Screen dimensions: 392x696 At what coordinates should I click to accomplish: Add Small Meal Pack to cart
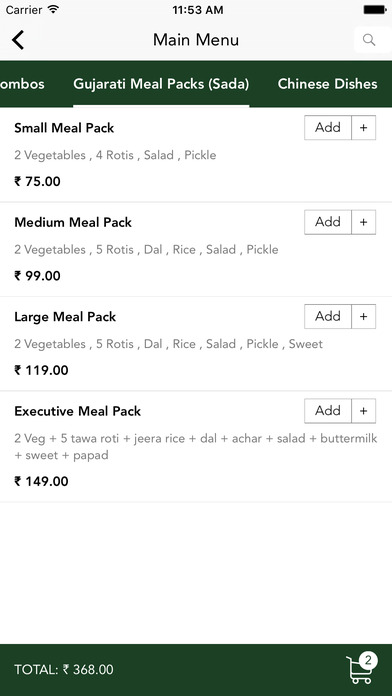(x=328, y=128)
